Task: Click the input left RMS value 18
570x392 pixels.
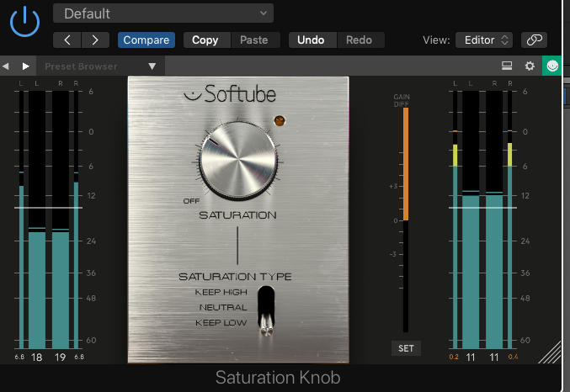Action: tap(37, 358)
